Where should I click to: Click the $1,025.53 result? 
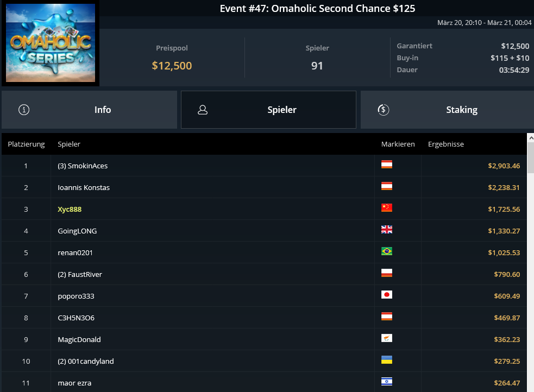tap(504, 253)
